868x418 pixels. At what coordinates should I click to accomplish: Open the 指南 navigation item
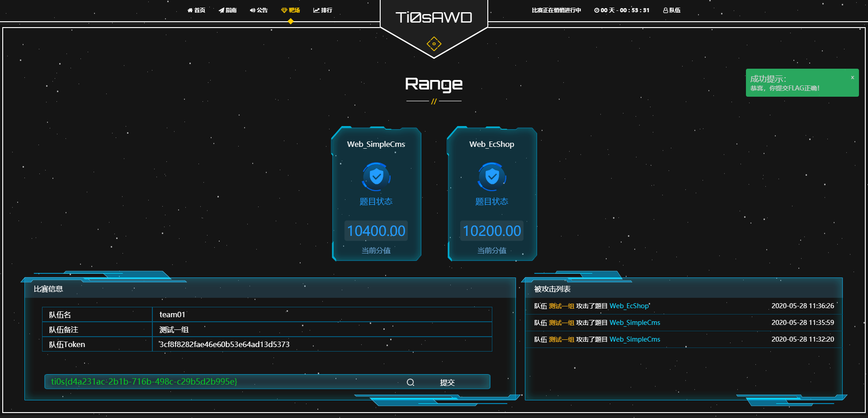click(x=228, y=10)
